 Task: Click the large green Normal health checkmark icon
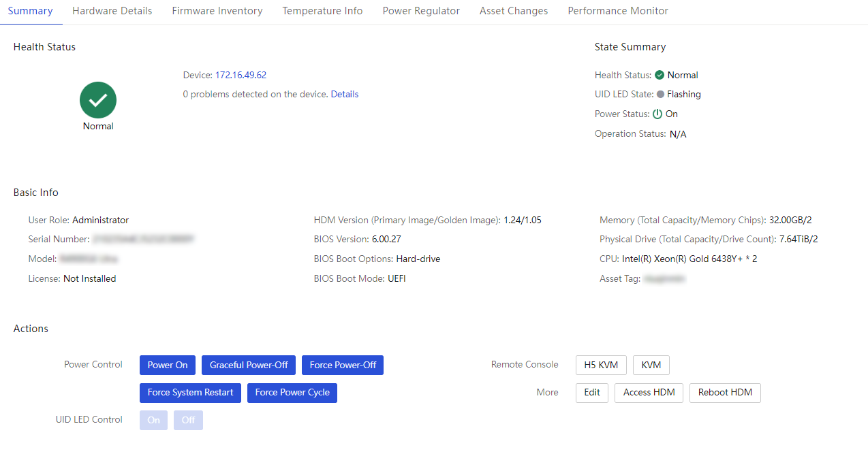[x=98, y=100]
